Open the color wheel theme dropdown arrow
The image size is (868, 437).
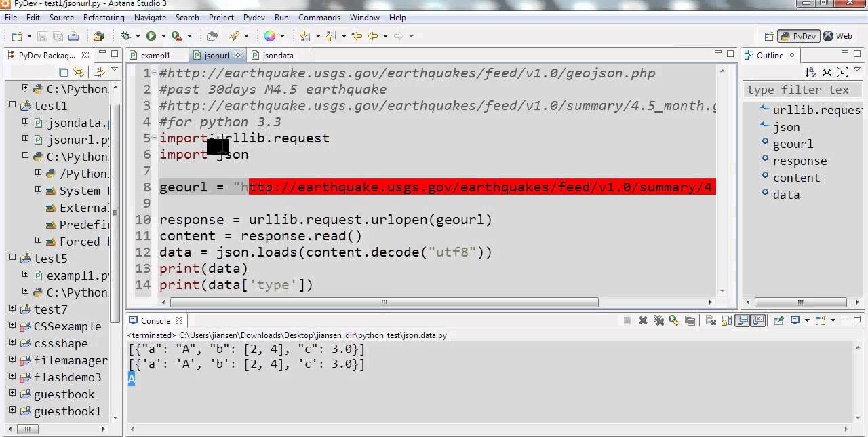282,36
